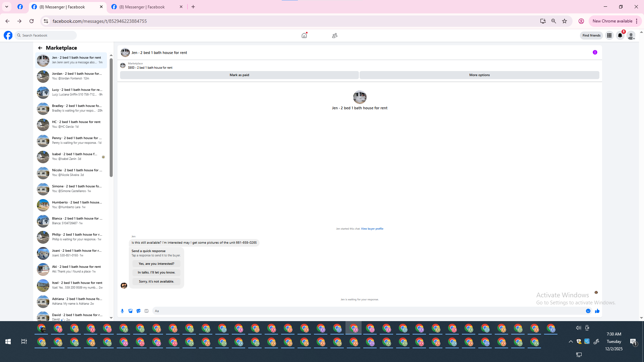Expand the account profile menu
The image size is (644, 362).
coord(631,36)
